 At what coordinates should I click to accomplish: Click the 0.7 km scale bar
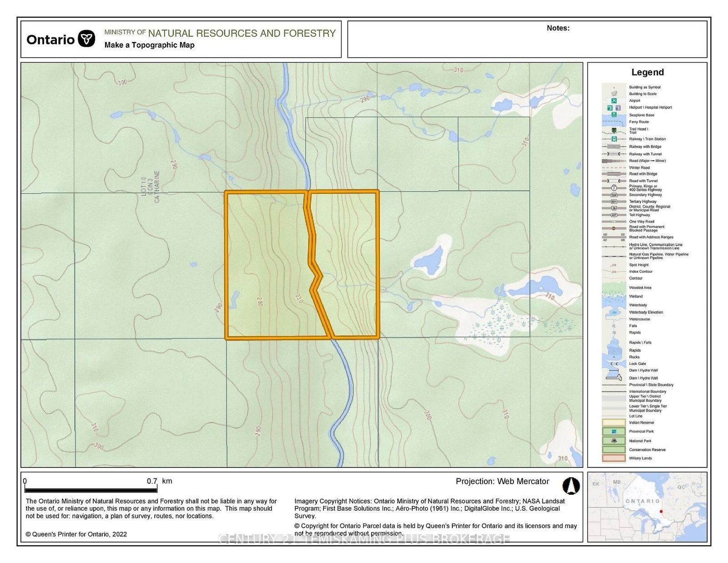click(91, 489)
